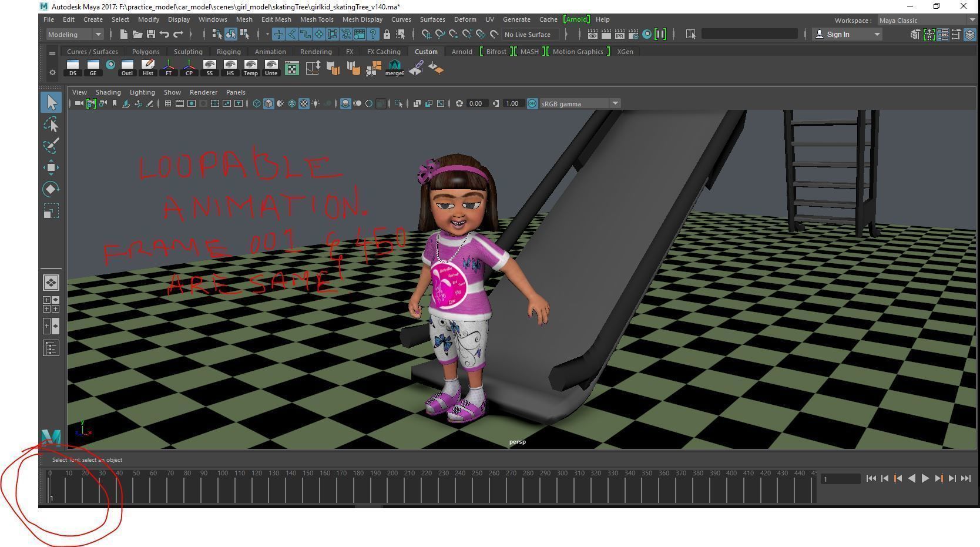
Task: Click the current frame number field
Action: (x=841, y=479)
